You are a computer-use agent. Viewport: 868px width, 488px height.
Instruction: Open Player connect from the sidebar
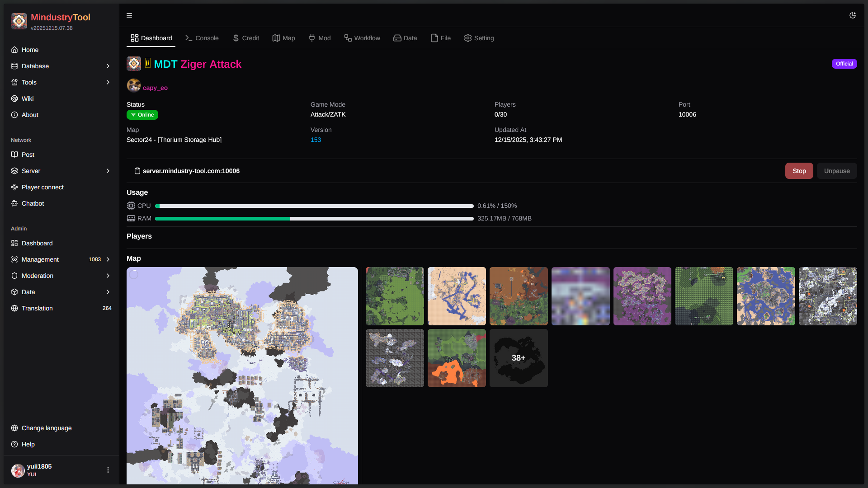[x=42, y=187]
